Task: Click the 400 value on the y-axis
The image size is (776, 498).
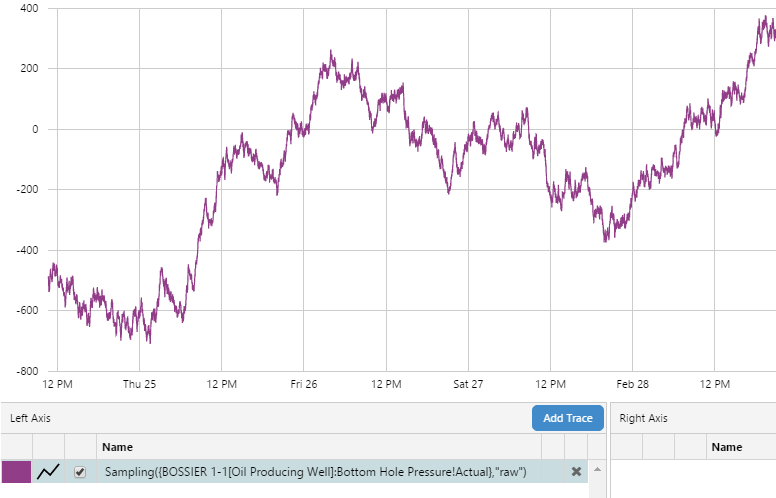Action: [x=28, y=8]
